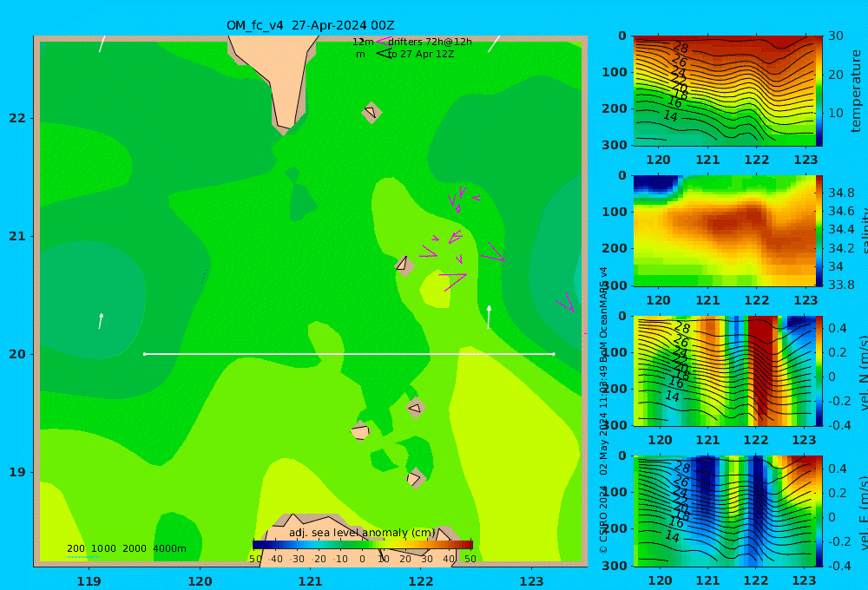Click the white transect line at 20°N
868x590 pixels.
click(349, 354)
